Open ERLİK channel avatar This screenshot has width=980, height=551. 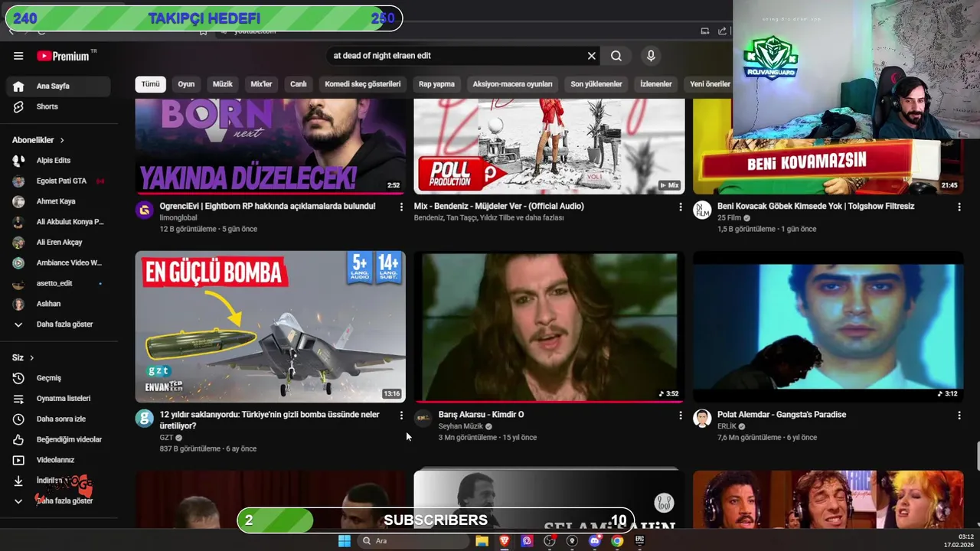tap(702, 418)
